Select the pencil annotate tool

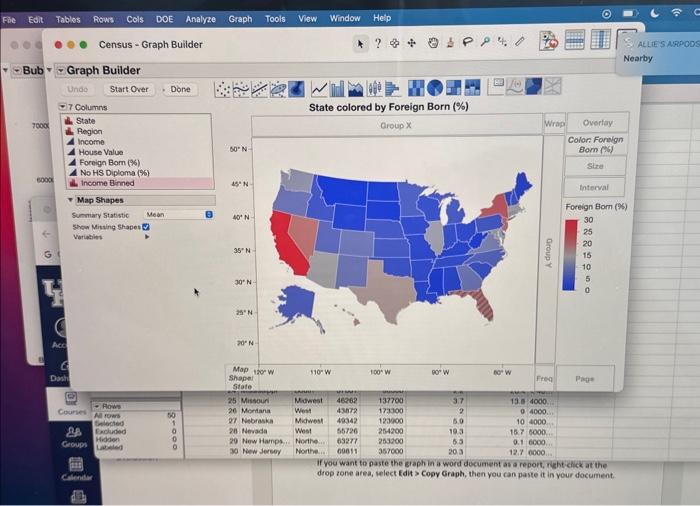(x=519, y=42)
